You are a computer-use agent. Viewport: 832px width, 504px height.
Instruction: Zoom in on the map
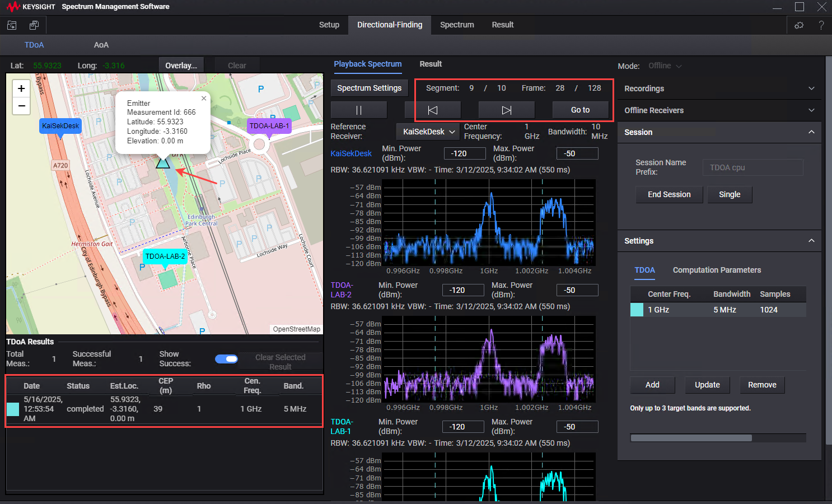(x=21, y=88)
